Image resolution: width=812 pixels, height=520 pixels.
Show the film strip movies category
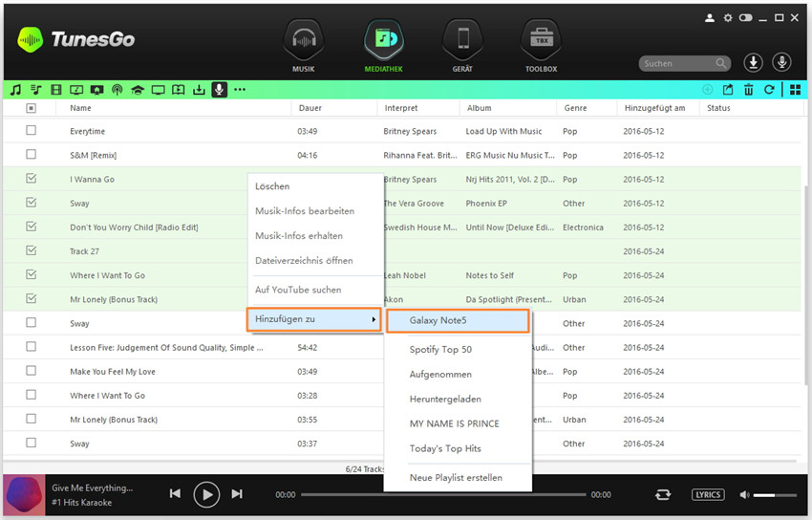[56, 90]
